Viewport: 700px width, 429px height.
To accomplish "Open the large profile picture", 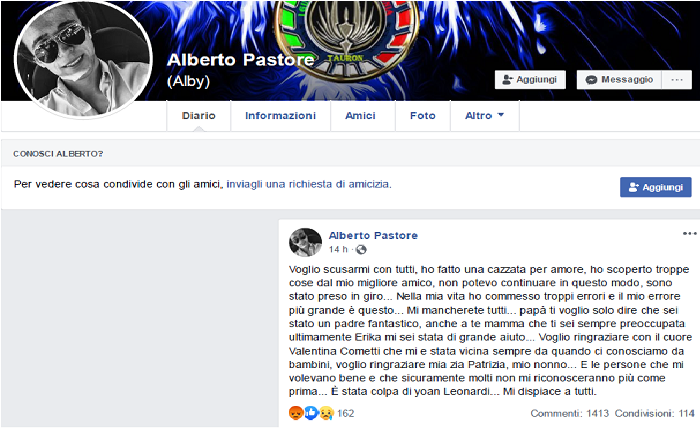I will coord(83,60).
